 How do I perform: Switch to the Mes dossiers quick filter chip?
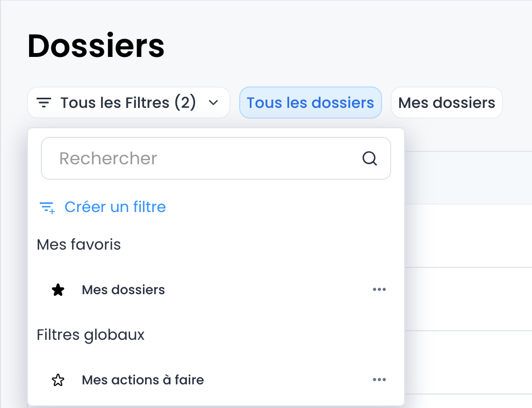click(446, 103)
